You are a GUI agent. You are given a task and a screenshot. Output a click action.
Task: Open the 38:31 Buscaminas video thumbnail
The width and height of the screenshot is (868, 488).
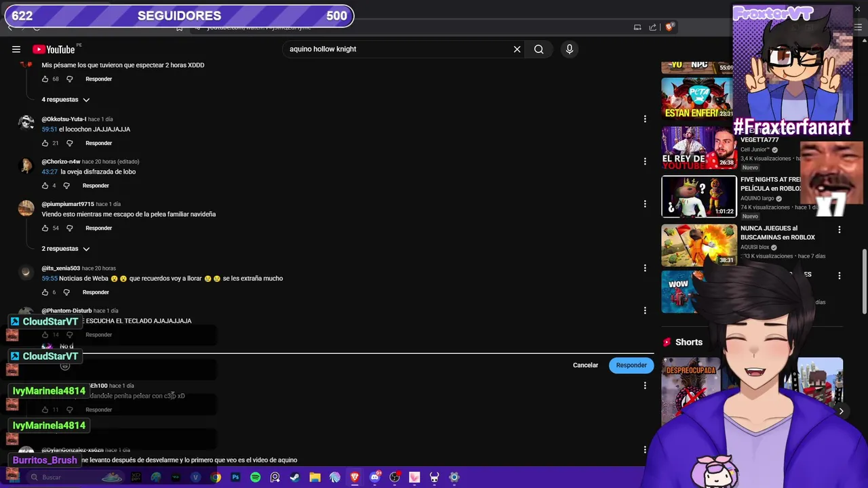click(x=699, y=245)
